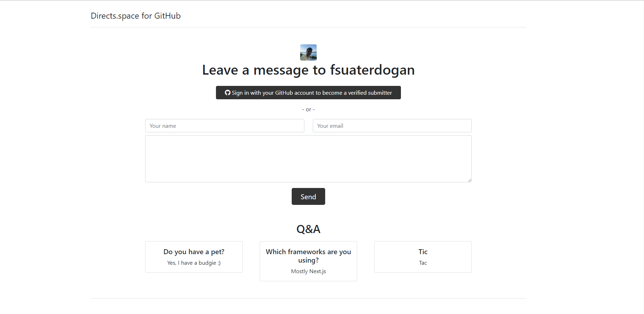This screenshot has height=314, width=644.
Task: Click the GitHub logo icon in sign-in button
Action: (x=228, y=93)
